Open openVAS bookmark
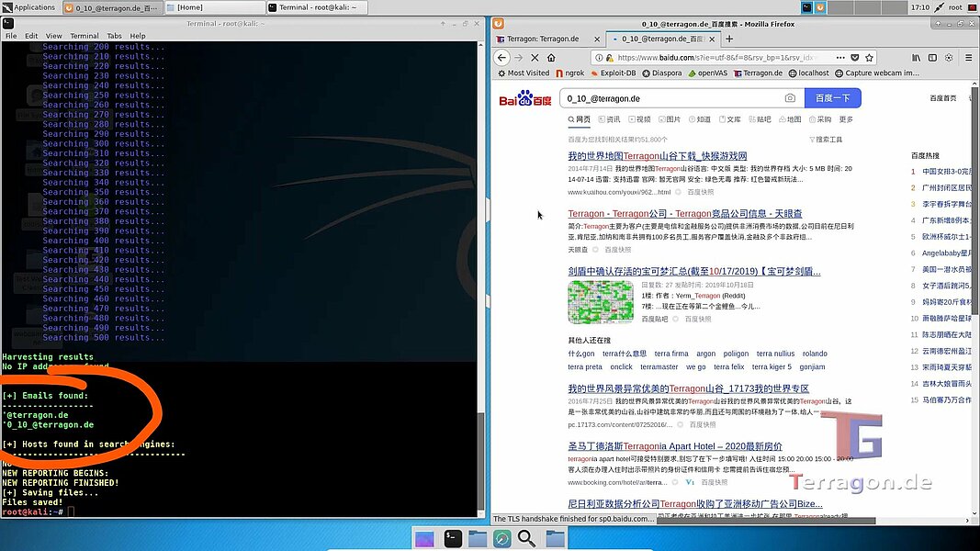Image resolution: width=980 pixels, height=551 pixels. pos(707,73)
